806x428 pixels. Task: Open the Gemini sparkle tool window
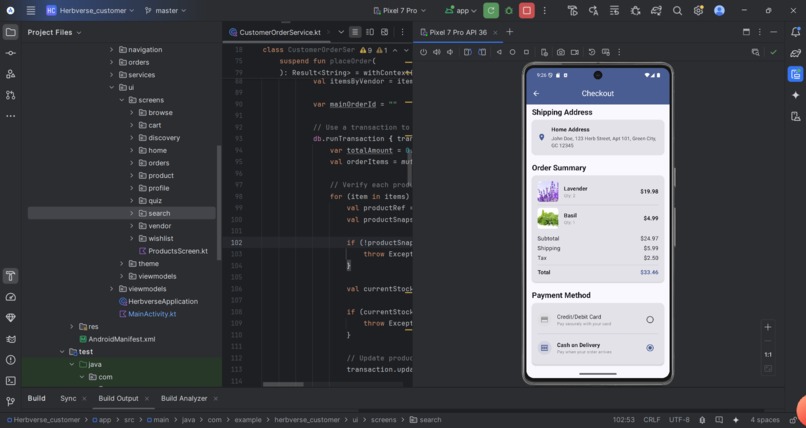[795, 95]
